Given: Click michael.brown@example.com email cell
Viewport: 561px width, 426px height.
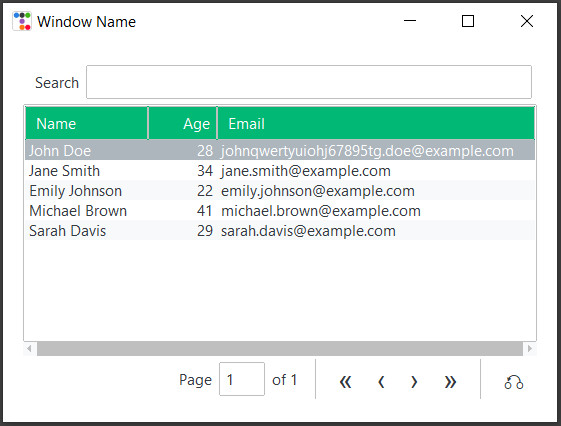Looking at the screenshot, I should coord(376,211).
